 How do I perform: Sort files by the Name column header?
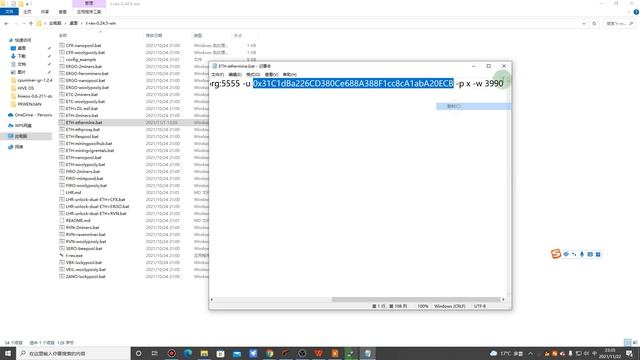pos(63,36)
